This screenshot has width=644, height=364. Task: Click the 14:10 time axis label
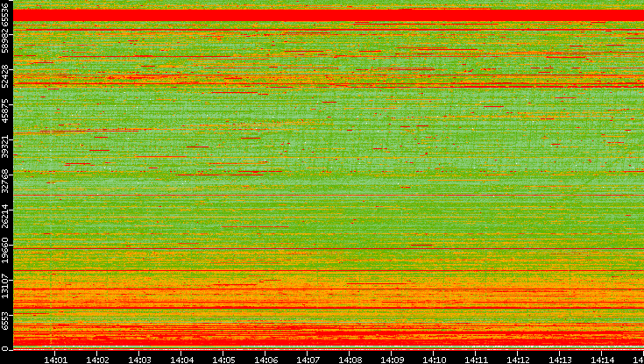(434, 360)
